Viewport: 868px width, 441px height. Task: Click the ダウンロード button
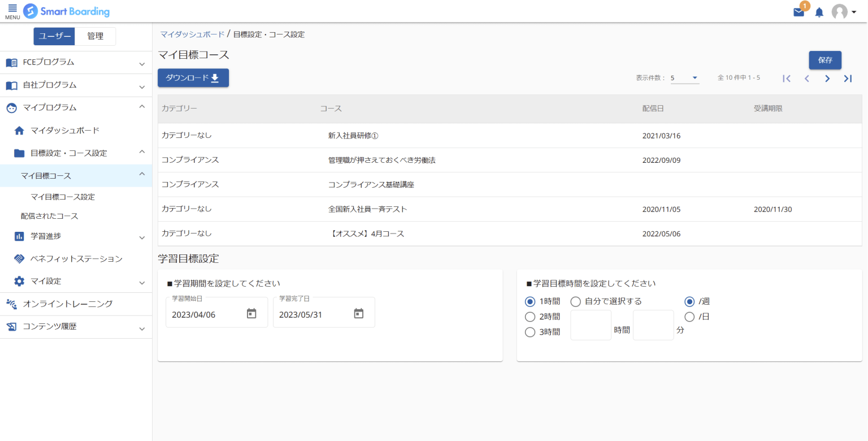(193, 78)
